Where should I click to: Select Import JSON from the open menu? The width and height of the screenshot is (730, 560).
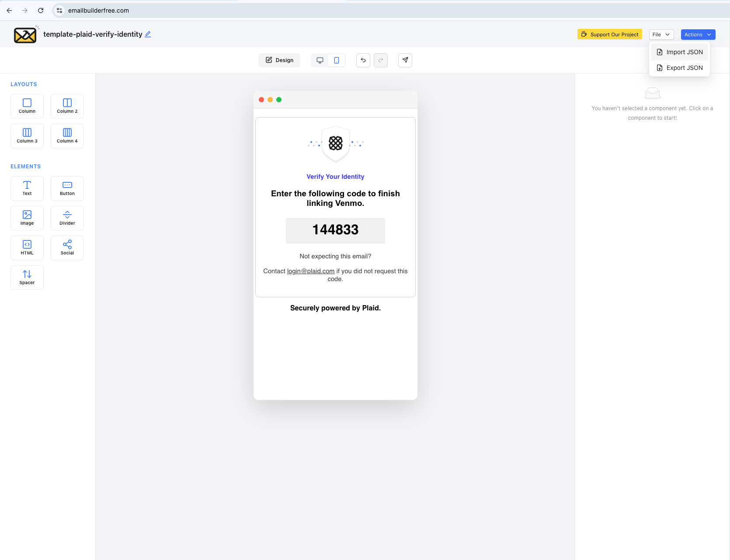[x=684, y=52]
